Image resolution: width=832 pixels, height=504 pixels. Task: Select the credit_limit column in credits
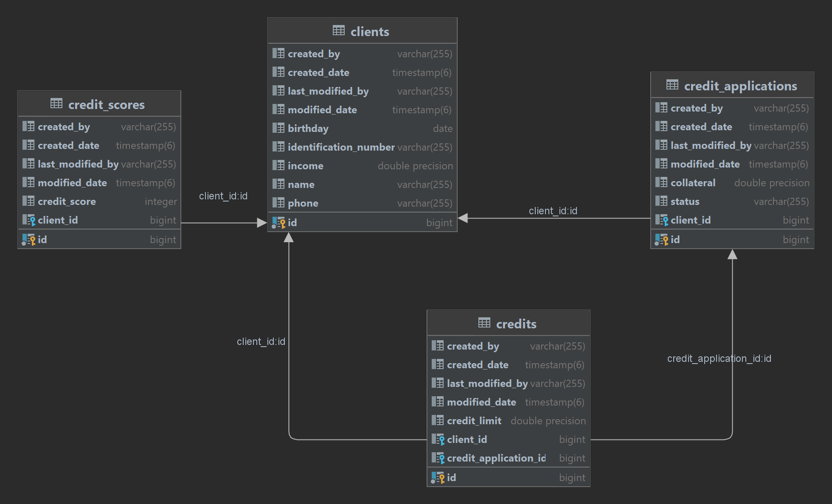point(474,421)
